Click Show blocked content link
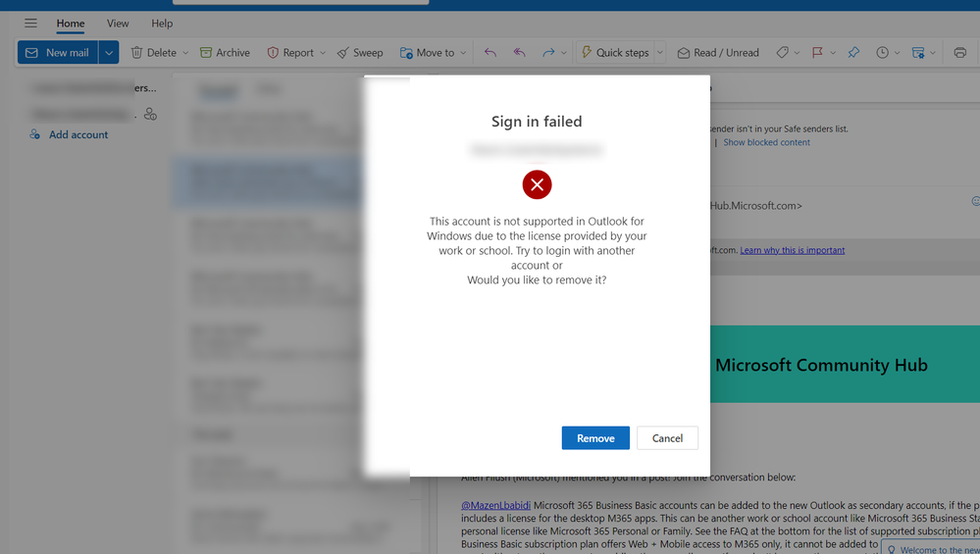The width and height of the screenshot is (980, 554). tap(766, 142)
